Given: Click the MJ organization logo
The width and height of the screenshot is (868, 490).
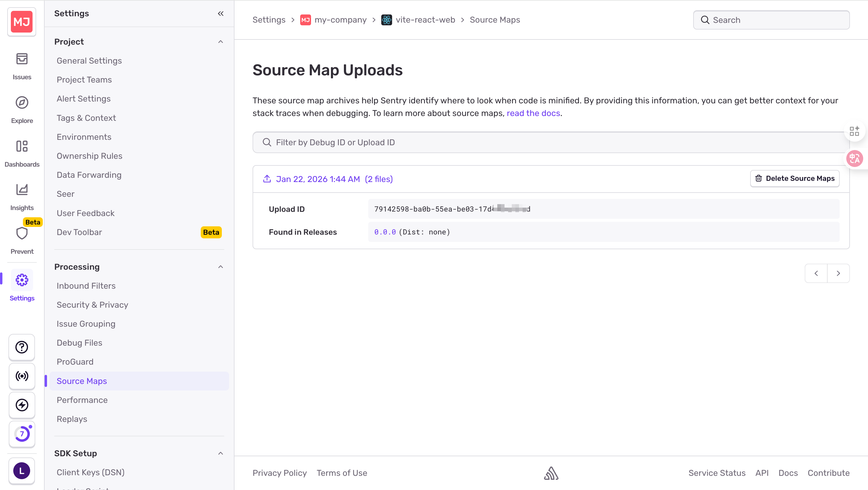Looking at the screenshot, I should [x=22, y=22].
